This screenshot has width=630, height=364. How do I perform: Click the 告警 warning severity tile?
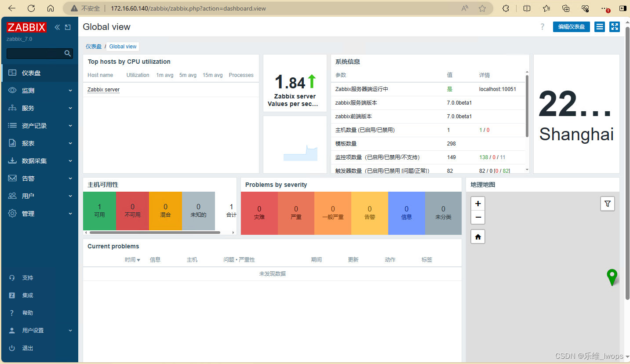coord(370,213)
